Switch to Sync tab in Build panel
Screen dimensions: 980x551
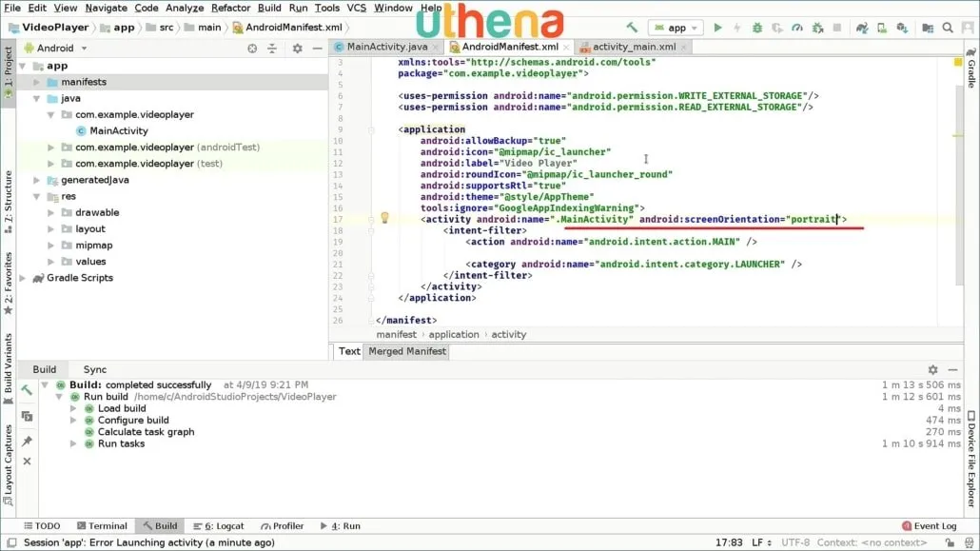(95, 369)
